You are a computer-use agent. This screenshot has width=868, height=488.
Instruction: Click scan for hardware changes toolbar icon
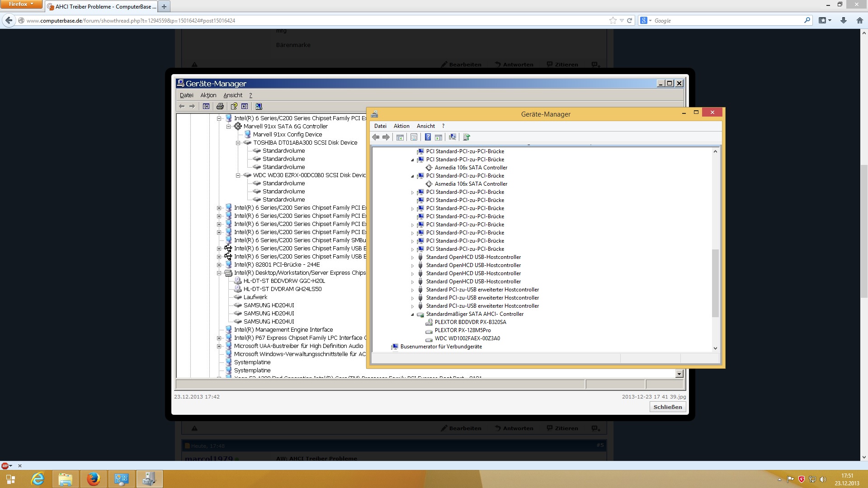pos(452,137)
